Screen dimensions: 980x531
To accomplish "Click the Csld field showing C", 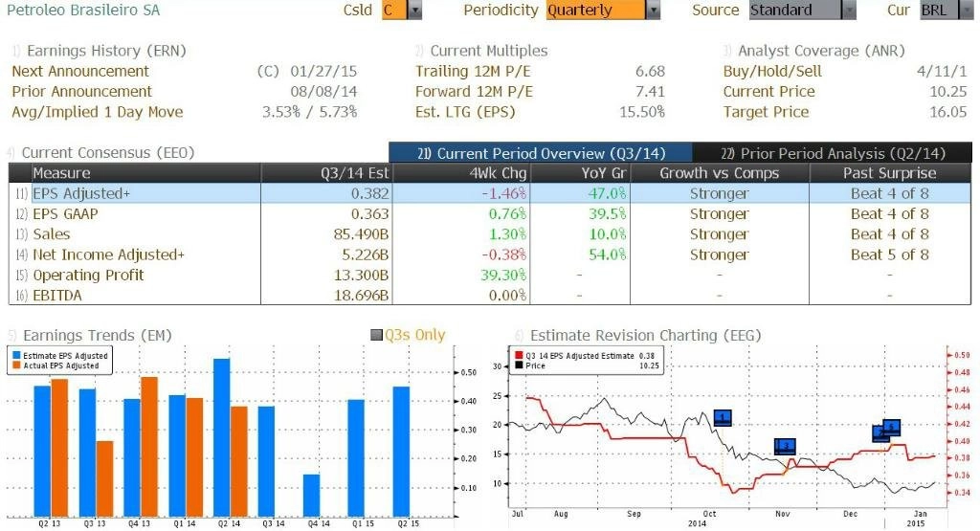I will [394, 10].
